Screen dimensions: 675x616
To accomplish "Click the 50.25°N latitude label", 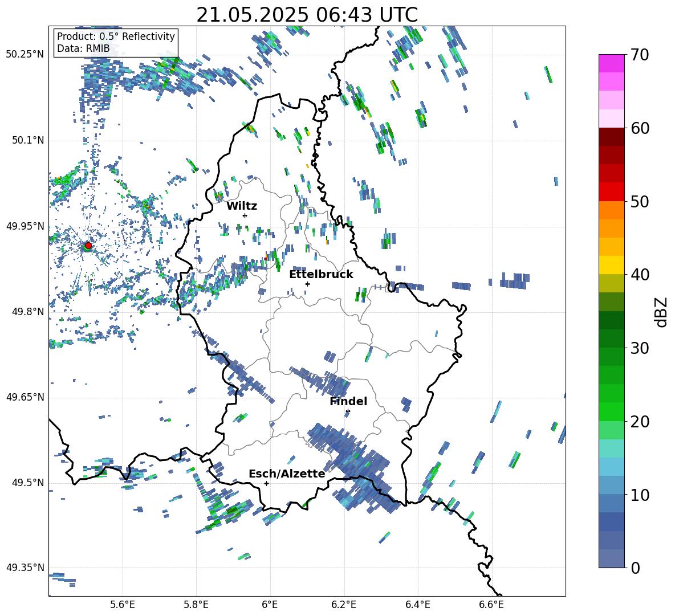I will (x=25, y=55).
